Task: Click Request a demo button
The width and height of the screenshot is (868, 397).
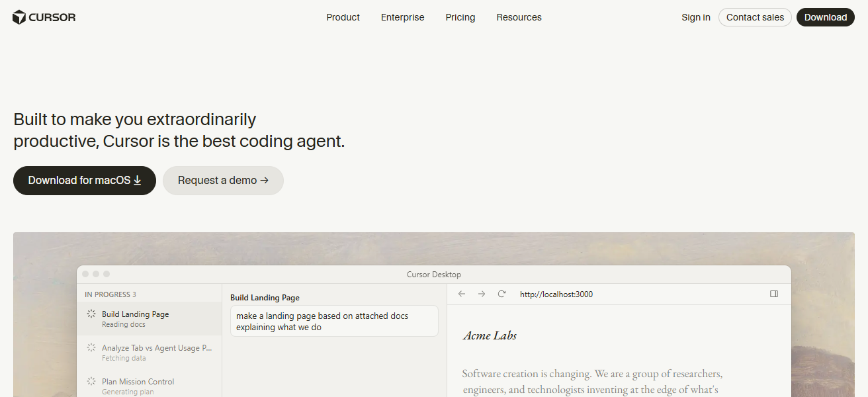Action: [x=223, y=181]
